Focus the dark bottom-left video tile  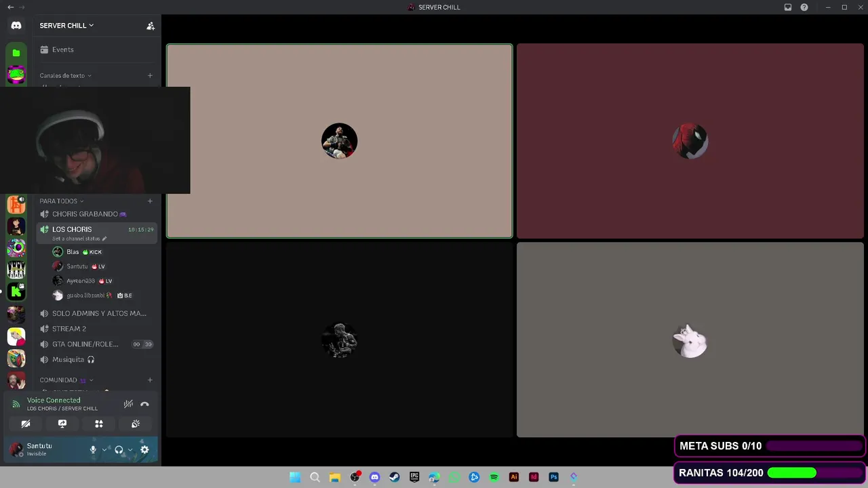pyautogui.click(x=339, y=340)
